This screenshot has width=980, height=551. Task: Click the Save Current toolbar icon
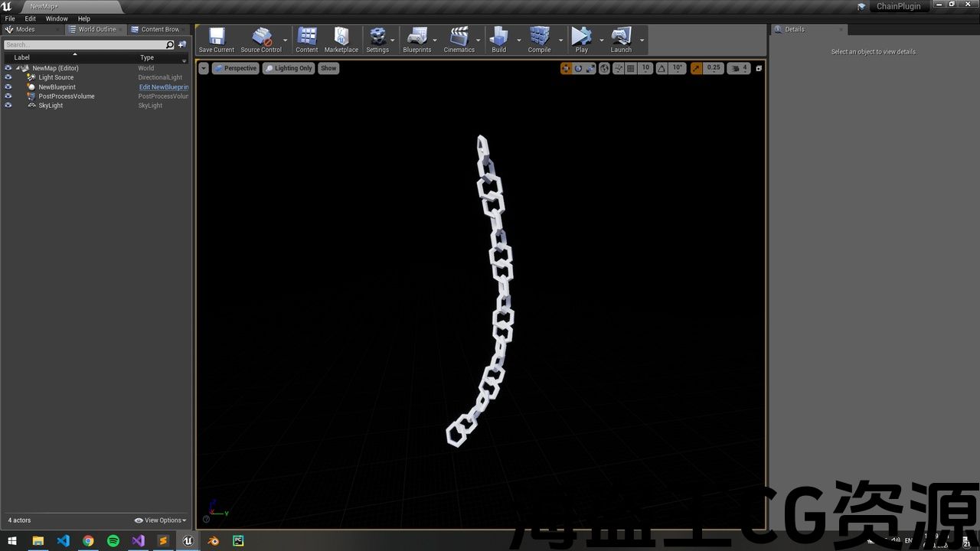[x=217, y=40]
